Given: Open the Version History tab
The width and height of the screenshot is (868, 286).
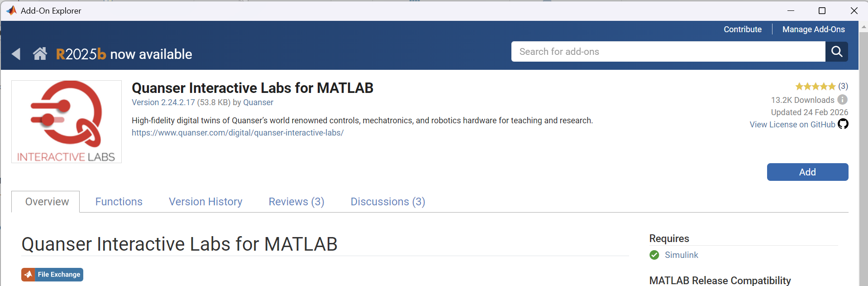Looking at the screenshot, I should click(x=205, y=201).
